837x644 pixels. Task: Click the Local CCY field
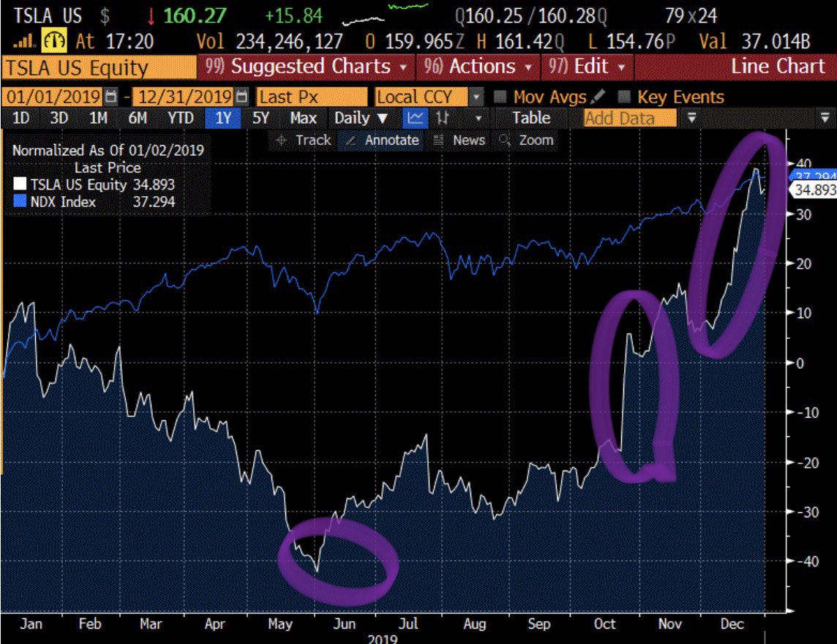pos(421,97)
